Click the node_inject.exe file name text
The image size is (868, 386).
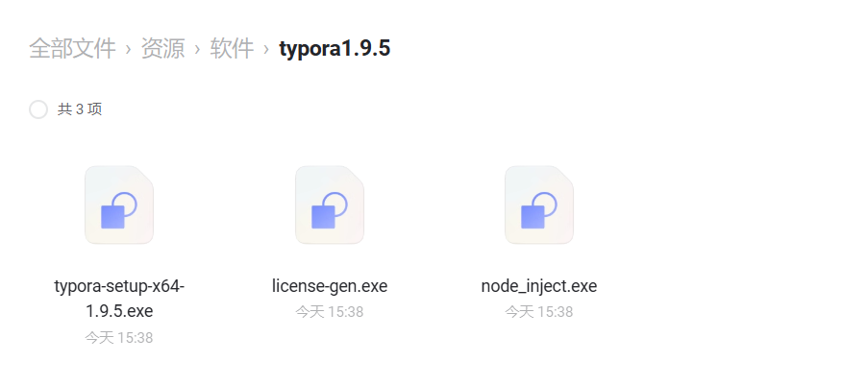[x=539, y=286]
